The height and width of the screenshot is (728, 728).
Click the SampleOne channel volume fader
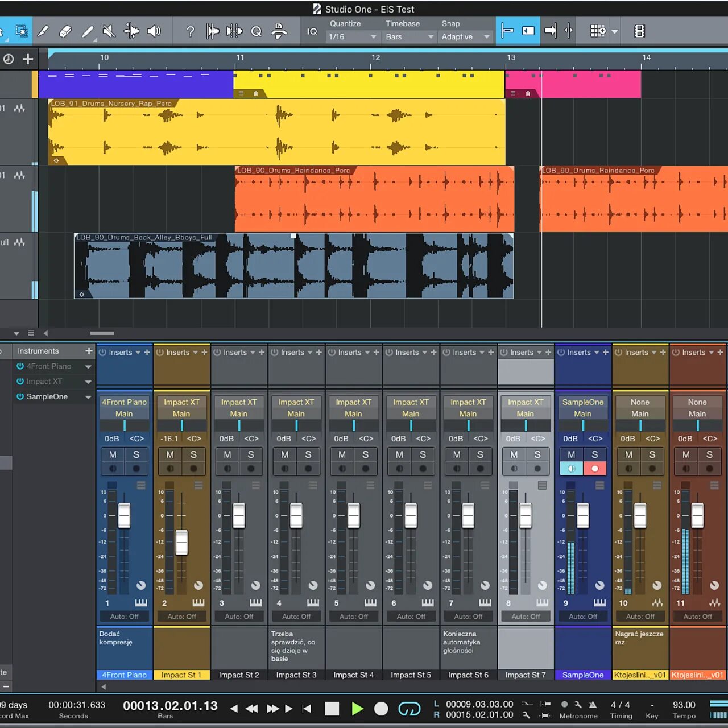583,516
